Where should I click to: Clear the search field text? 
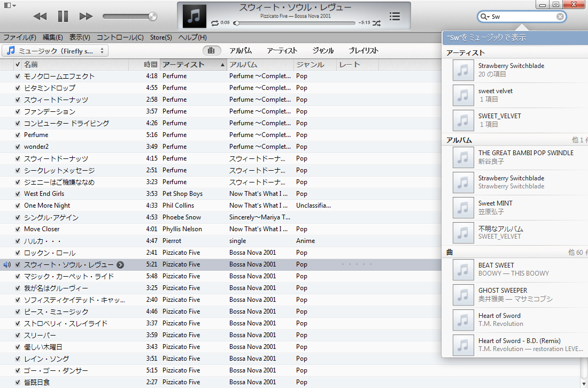560,17
